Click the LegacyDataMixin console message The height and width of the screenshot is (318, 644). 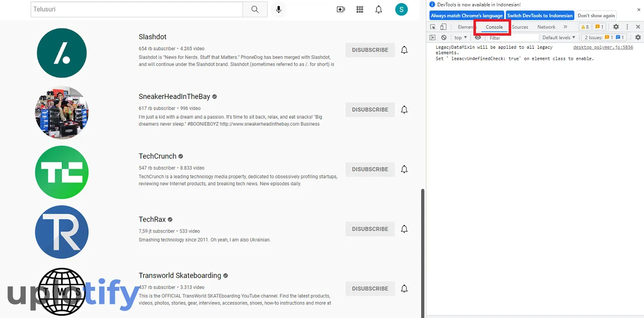pos(515,53)
